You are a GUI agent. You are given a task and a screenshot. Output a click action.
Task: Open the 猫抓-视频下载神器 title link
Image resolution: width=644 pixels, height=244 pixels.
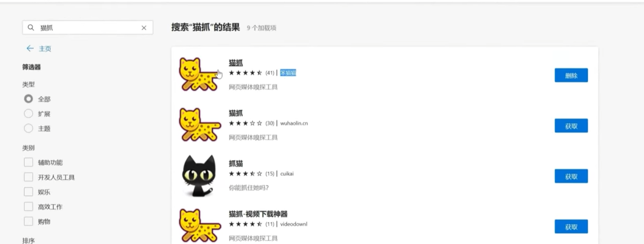pyautogui.click(x=258, y=214)
